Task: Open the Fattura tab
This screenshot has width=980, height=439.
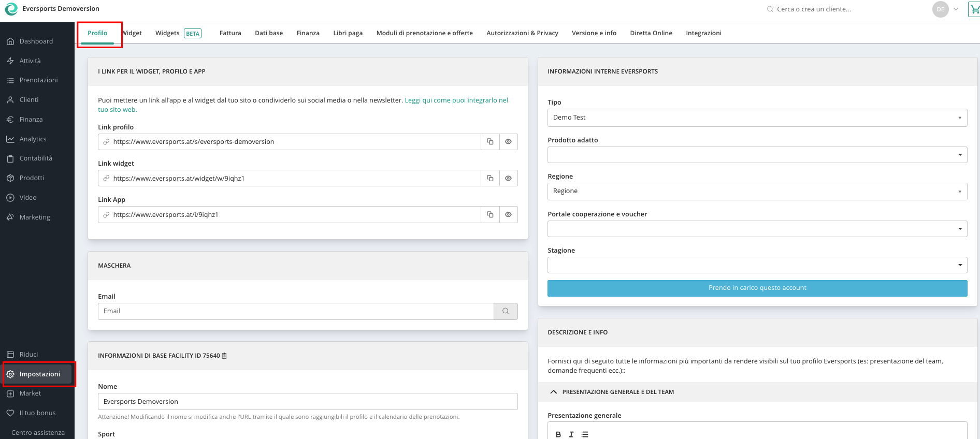Action: pos(230,33)
